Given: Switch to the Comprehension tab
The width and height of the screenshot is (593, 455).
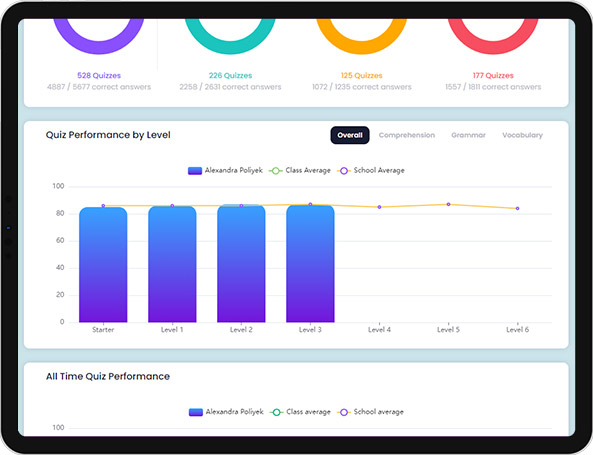Looking at the screenshot, I should (407, 135).
